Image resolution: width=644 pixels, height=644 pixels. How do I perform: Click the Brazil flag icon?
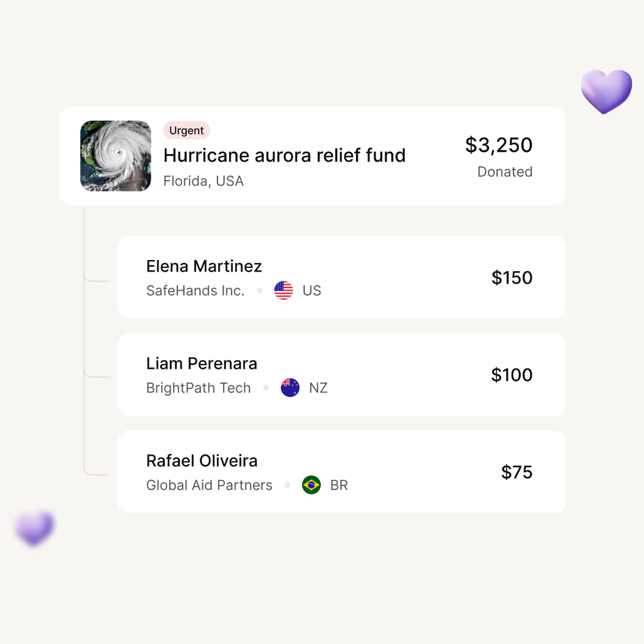312,485
